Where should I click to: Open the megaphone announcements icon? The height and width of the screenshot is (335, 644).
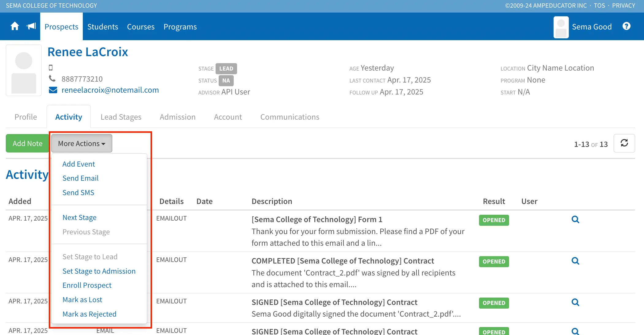tap(31, 26)
